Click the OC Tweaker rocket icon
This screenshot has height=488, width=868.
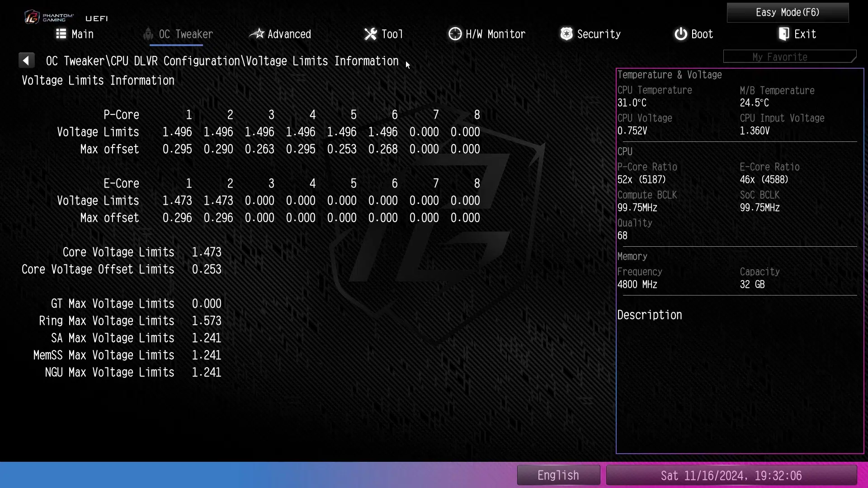coord(148,34)
